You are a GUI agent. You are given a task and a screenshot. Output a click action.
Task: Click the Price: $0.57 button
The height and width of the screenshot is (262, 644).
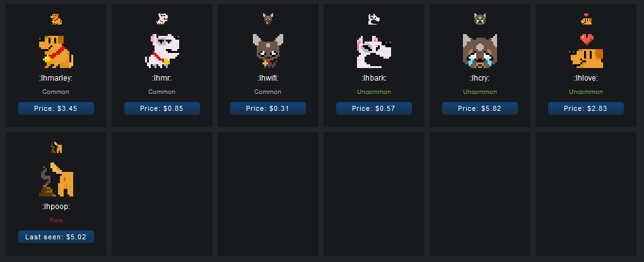tap(374, 108)
